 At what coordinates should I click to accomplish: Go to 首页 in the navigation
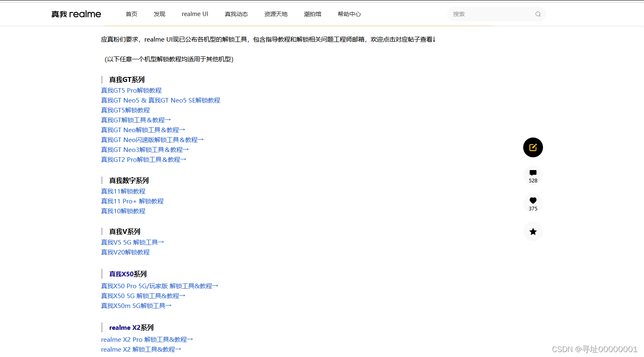click(132, 14)
